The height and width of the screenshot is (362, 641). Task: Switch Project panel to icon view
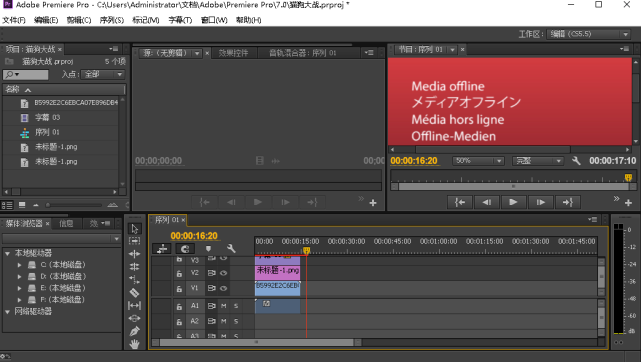click(x=22, y=205)
